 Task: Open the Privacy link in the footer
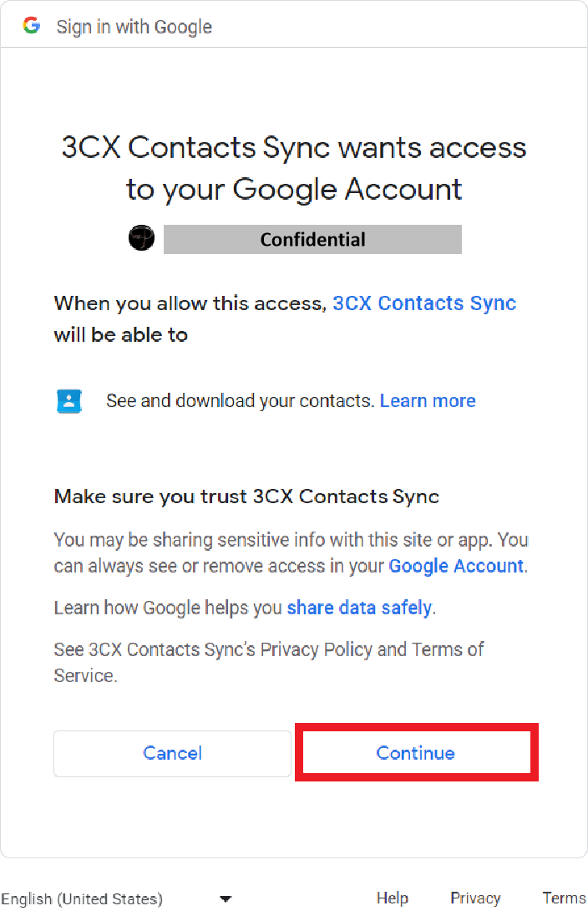click(x=474, y=898)
